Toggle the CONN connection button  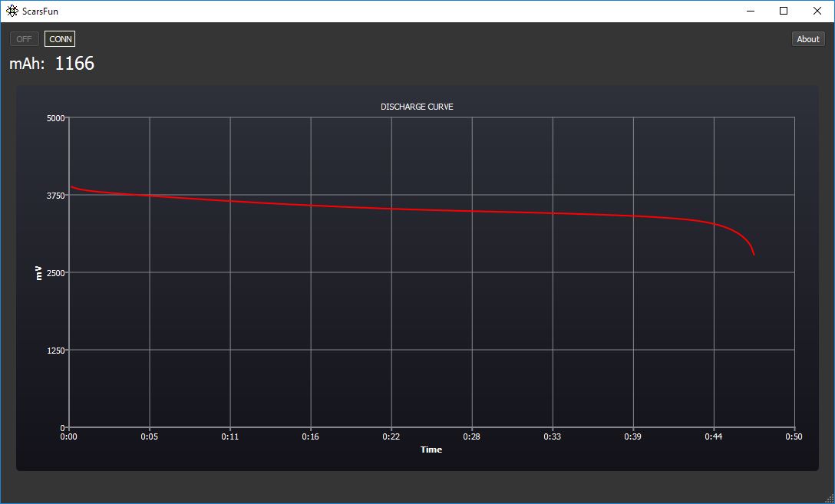pos(60,39)
